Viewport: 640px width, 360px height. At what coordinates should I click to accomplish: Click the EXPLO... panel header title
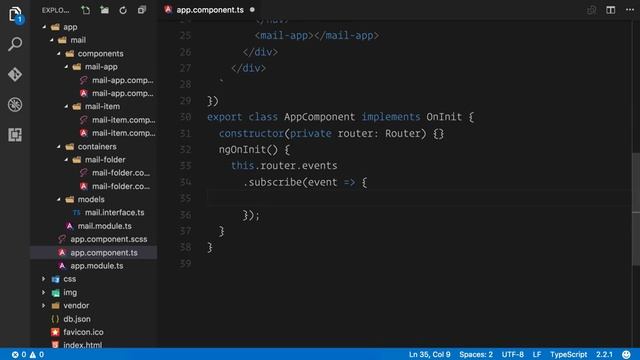coord(55,10)
